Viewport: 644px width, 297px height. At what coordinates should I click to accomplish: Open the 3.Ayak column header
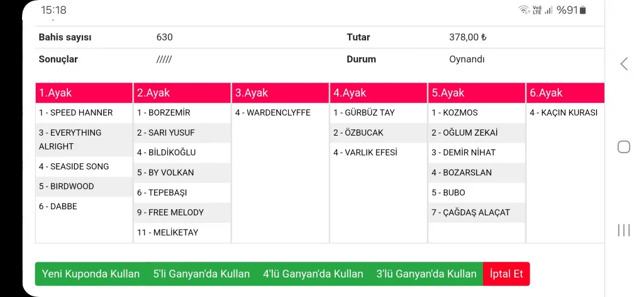click(x=280, y=93)
